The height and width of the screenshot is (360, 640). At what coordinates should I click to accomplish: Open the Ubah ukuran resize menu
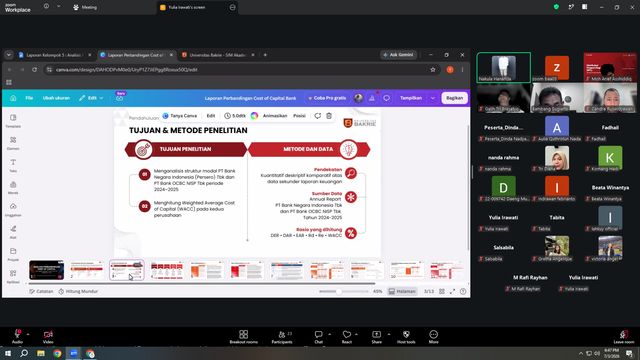click(x=56, y=98)
